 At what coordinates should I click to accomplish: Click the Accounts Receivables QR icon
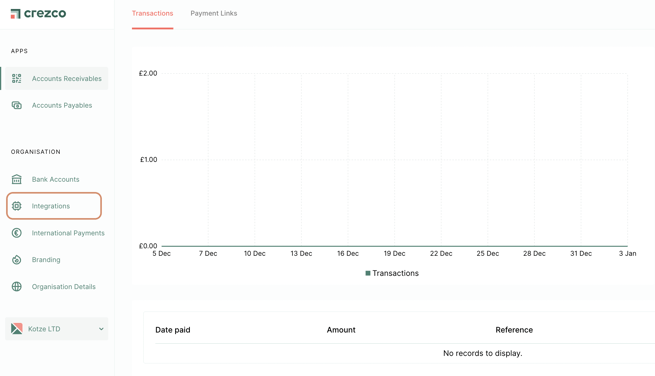point(17,79)
